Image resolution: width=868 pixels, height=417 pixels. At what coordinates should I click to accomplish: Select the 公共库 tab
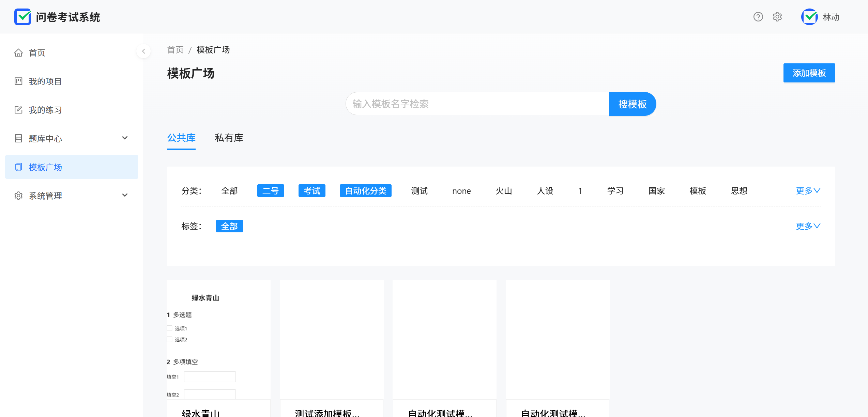click(181, 138)
